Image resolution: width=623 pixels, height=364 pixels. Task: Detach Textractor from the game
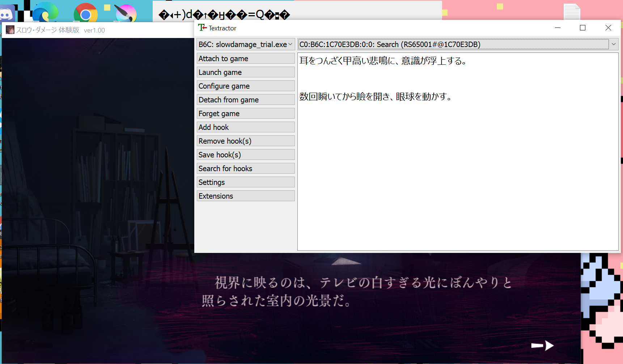(x=246, y=100)
